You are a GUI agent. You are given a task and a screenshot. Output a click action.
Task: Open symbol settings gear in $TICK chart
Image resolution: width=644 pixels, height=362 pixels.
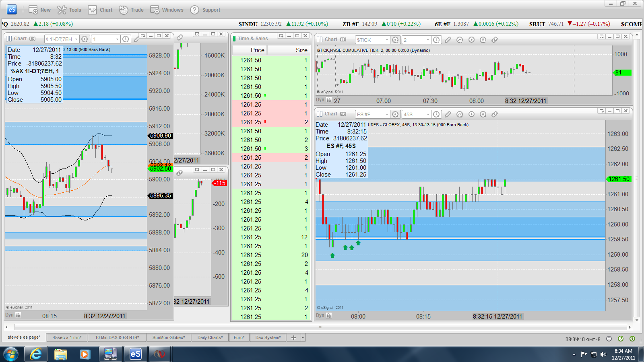395,40
